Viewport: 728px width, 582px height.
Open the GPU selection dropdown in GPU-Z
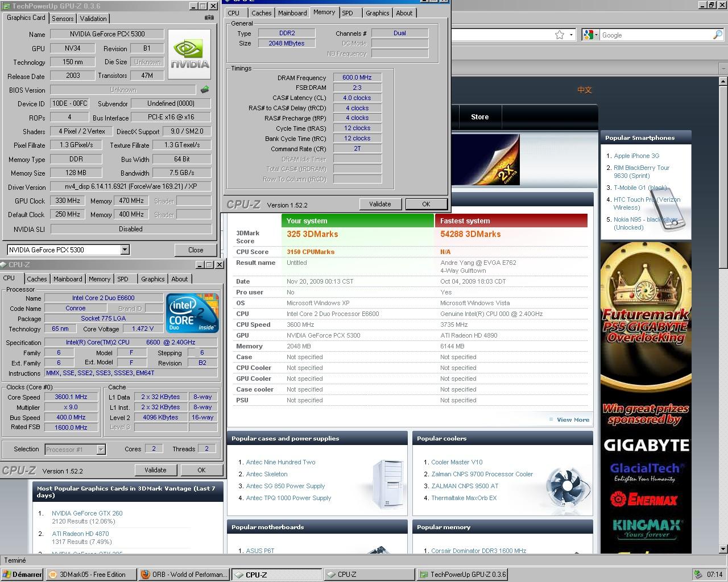pyautogui.click(x=125, y=250)
